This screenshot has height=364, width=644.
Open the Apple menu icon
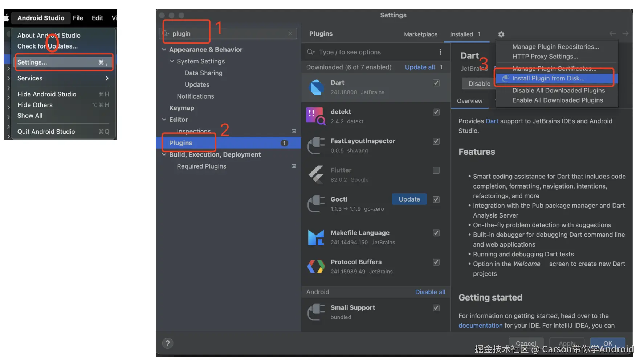(x=6, y=18)
